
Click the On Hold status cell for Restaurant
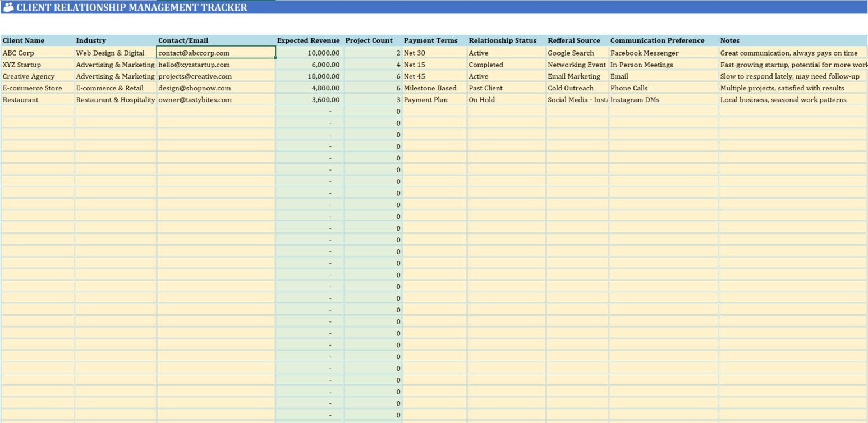click(481, 99)
